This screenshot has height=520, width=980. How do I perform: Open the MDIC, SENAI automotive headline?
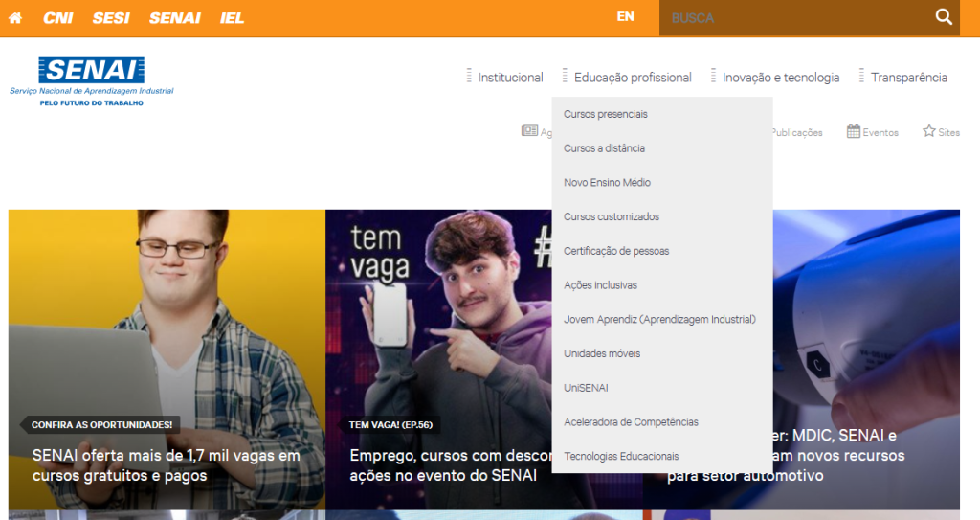click(x=837, y=455)
